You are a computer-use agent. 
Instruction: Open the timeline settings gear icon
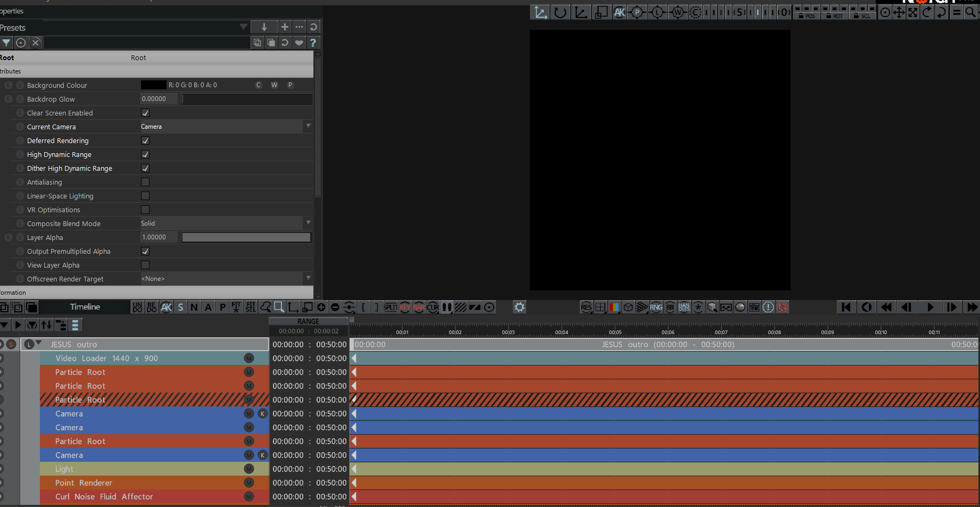(x=520, y=307)
